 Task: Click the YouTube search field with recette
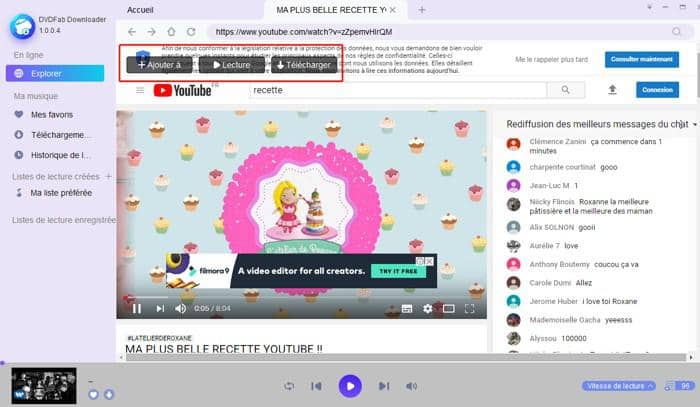[397, 90]
